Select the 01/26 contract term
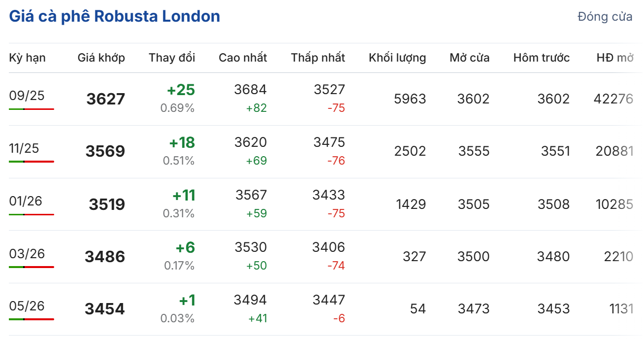 tap(26, 201)
